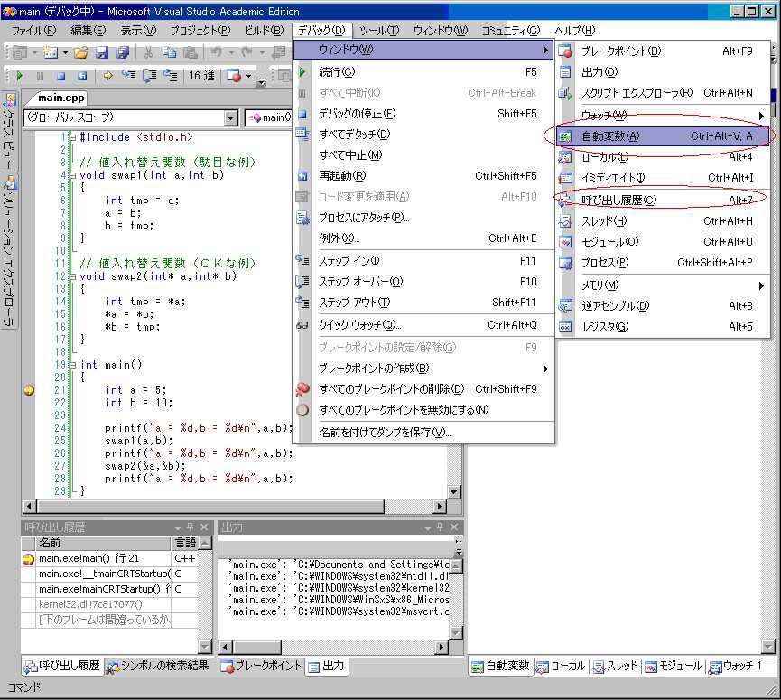Open the Global Scope dropdown
The width and height of the screenshot is (781, 700).
(x=230, y=118)
